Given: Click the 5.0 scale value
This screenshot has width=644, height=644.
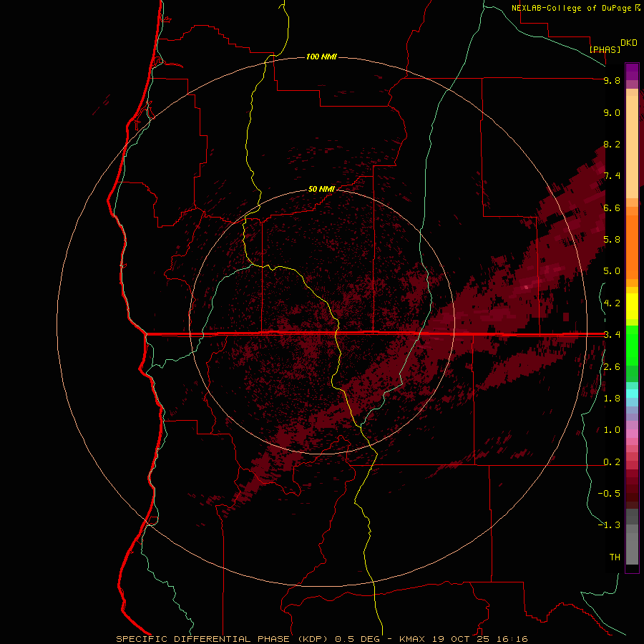Looking at the screenshot, I should (x=612, y=271).
